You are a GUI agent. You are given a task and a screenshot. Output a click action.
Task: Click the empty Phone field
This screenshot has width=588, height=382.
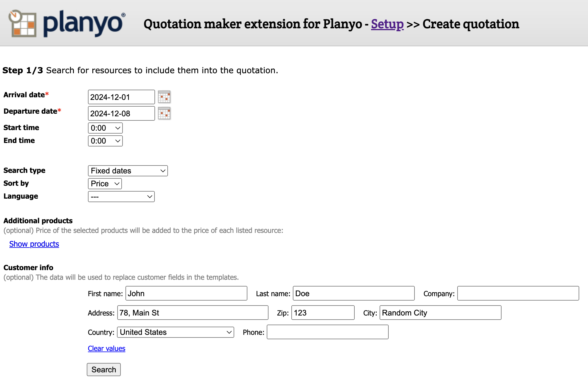pyautogui.click(x=327, y=332)
